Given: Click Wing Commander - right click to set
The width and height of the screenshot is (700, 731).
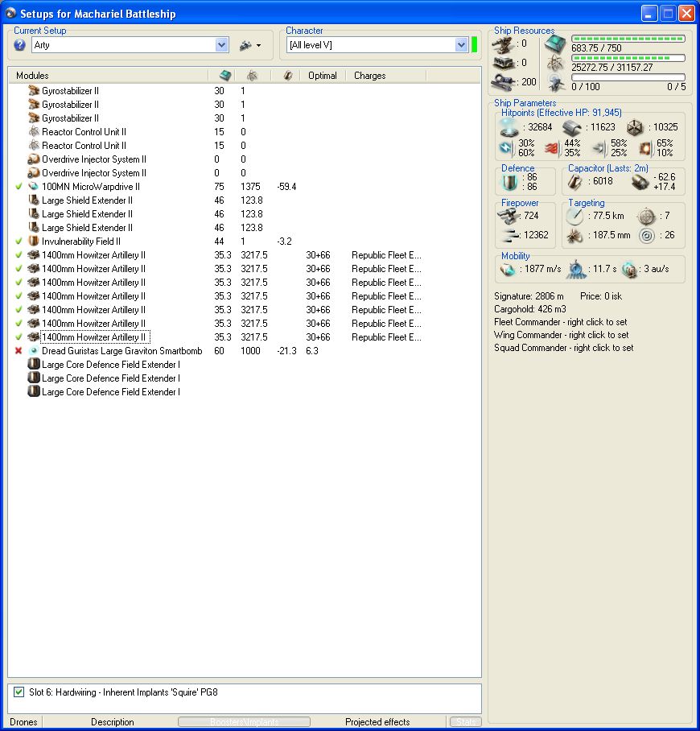Looking at the screenshot, I should coord(561,335).
